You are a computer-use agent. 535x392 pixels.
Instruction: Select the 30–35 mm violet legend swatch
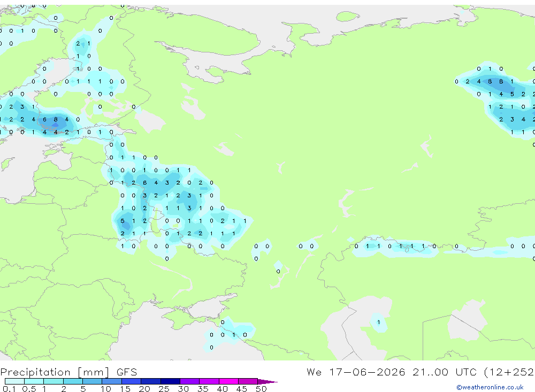tap(190, 381)
